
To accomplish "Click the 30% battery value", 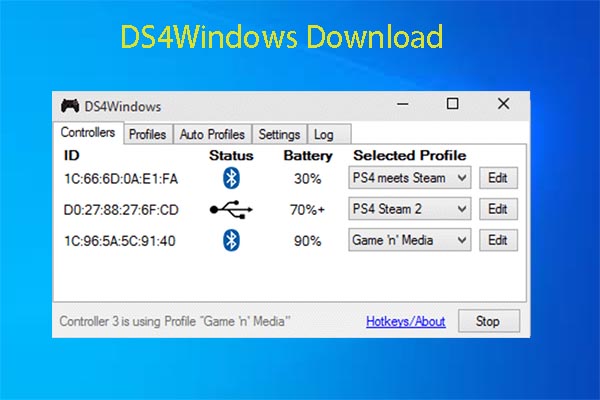I will click(x=308, y=179).
